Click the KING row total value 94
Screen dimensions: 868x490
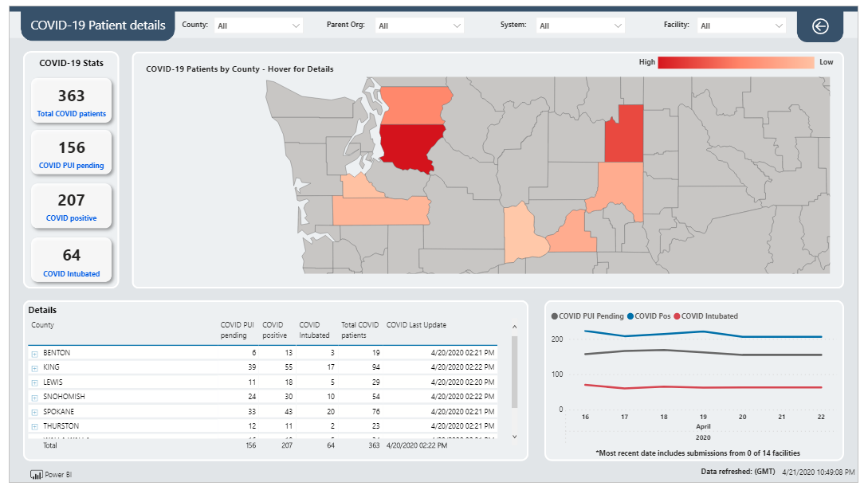point(375,367)
